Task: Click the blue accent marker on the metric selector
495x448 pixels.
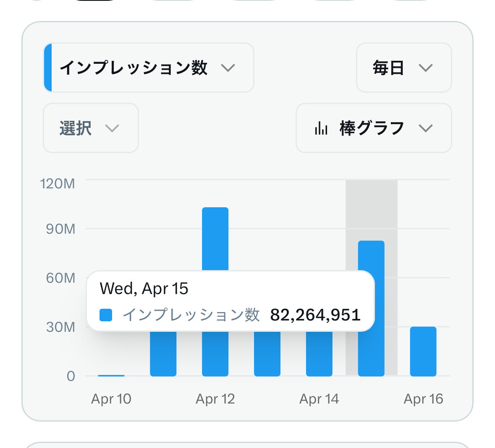Action: click(47, 68)
